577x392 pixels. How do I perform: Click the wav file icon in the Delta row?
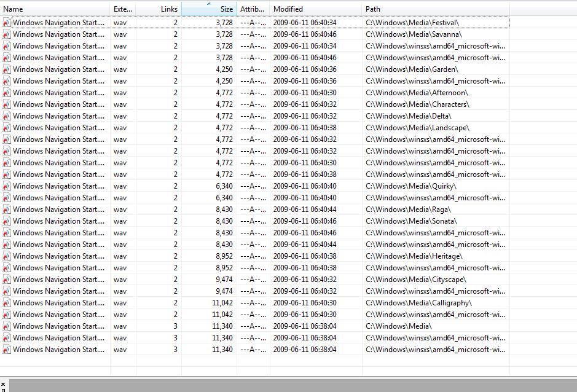(6, 116)
